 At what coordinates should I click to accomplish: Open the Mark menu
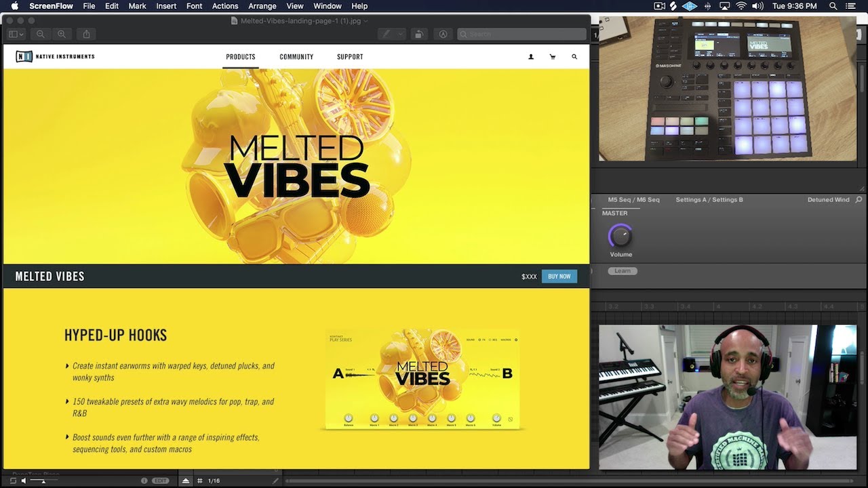coord(137,6)
